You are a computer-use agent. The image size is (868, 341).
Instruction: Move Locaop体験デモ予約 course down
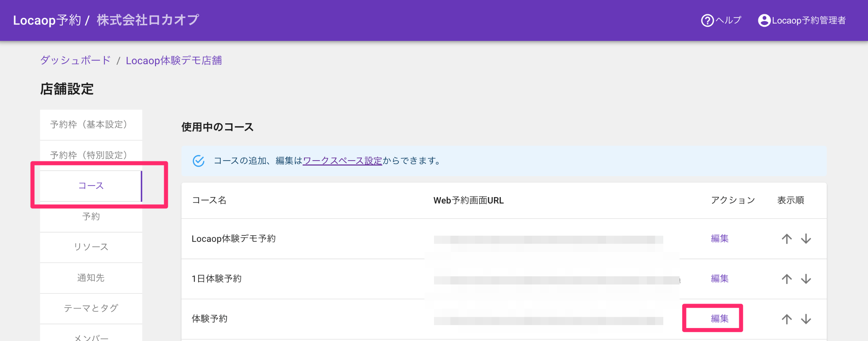806,239
